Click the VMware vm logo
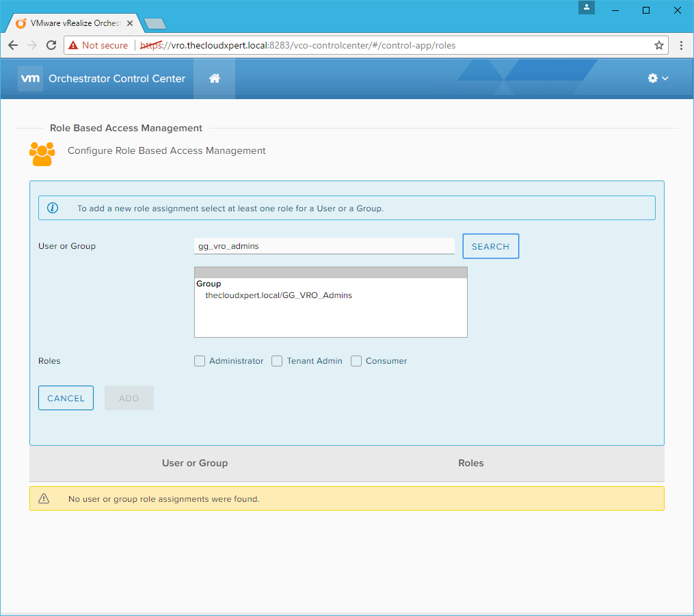 (x=31, y=79)
